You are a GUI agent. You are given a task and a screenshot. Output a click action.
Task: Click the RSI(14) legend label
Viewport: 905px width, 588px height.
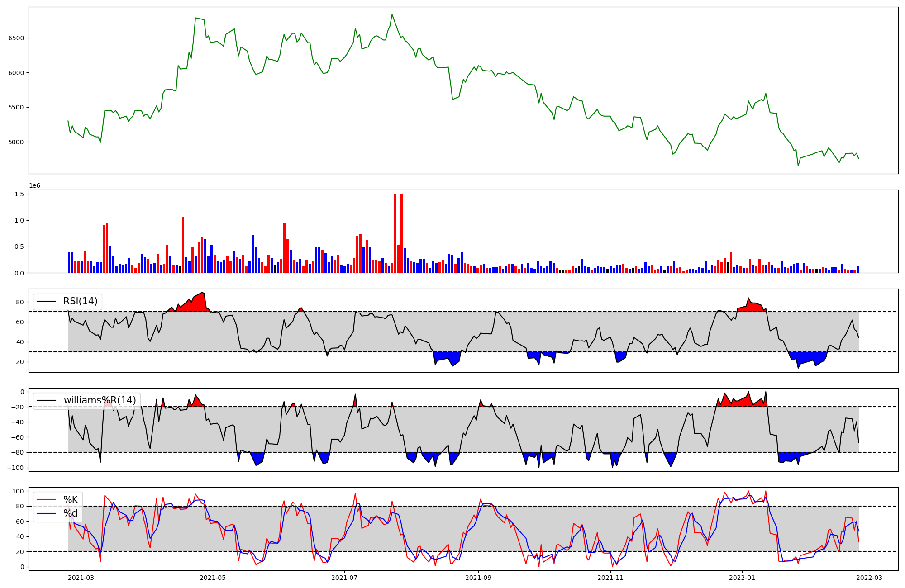coord(80,301)
